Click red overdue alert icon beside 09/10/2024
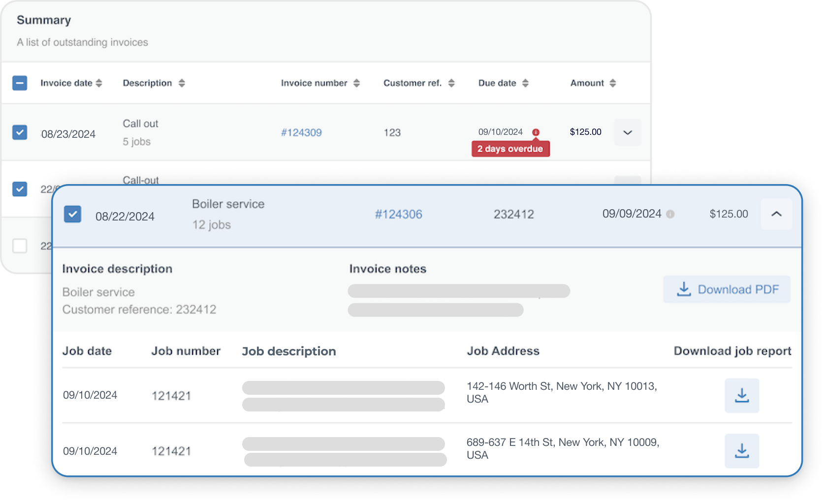This screenshot has width=826, height=504. 536,132
